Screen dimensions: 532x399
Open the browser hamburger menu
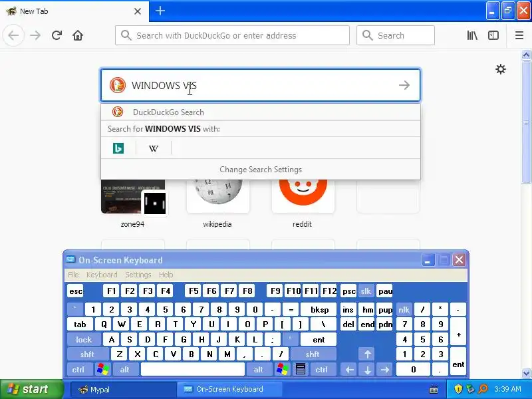[x=519, y=35]
